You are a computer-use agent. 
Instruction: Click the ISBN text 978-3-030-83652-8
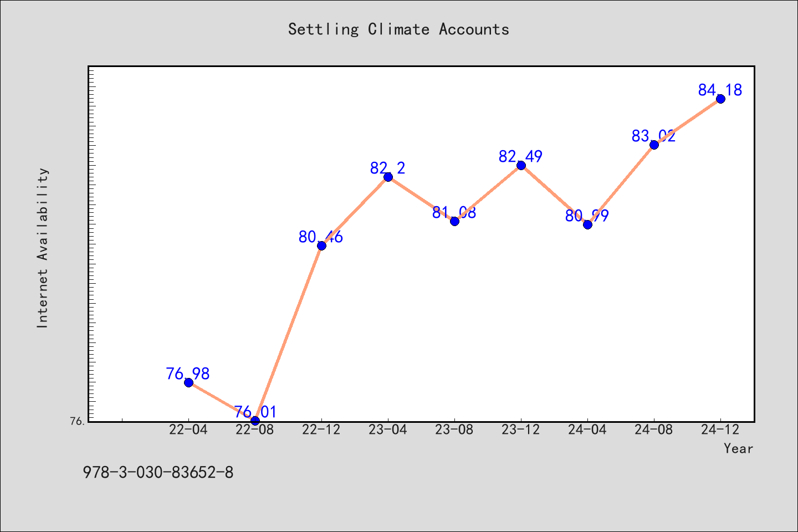tap(158, 473)
